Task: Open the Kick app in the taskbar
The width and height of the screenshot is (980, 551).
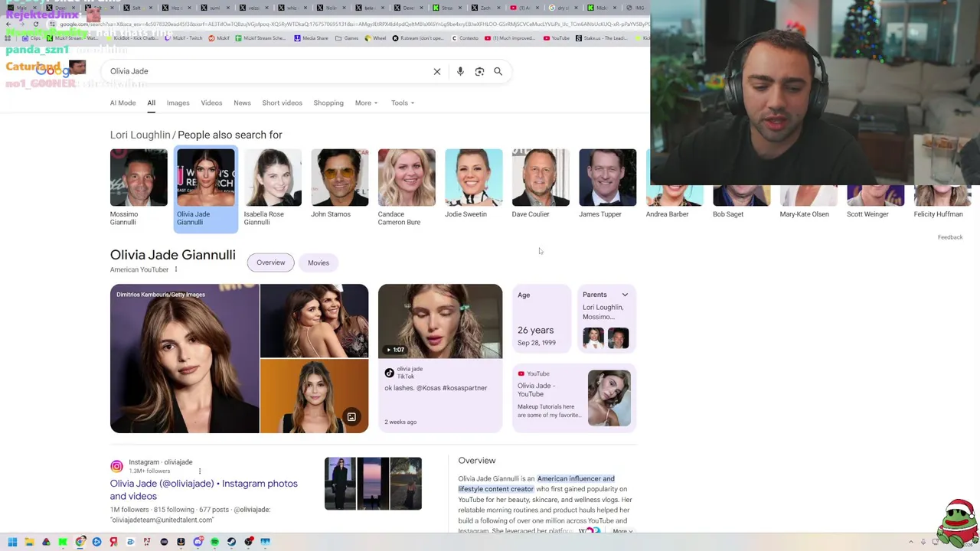Action: (63, 542)
